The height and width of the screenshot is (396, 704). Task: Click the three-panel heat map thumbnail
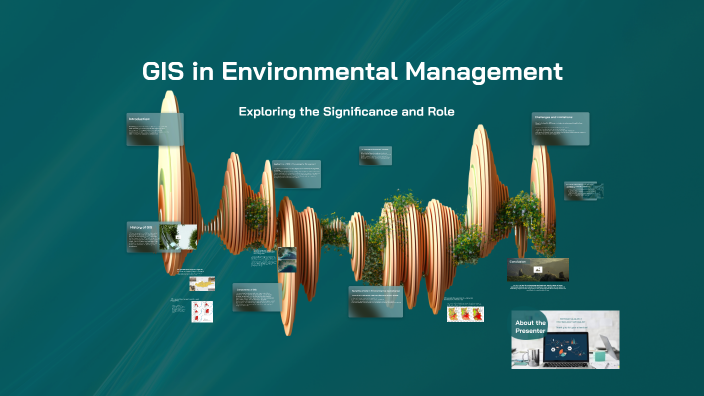(465, 314)
